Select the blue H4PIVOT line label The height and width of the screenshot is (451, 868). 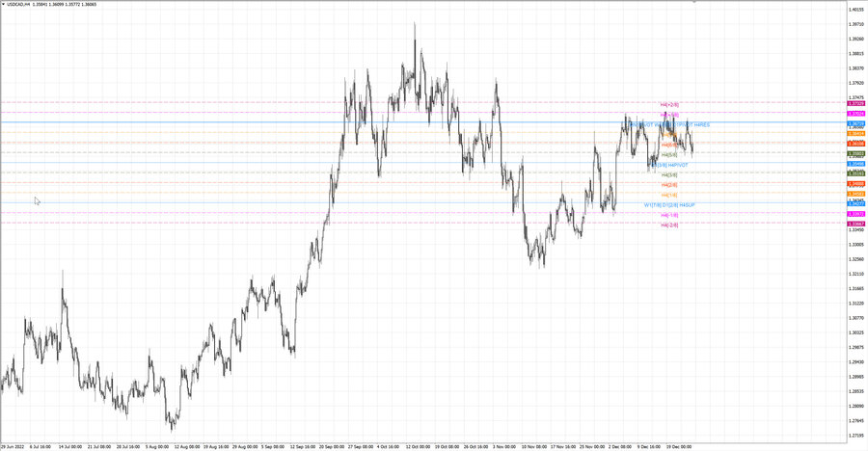click(x=678, y=165)
